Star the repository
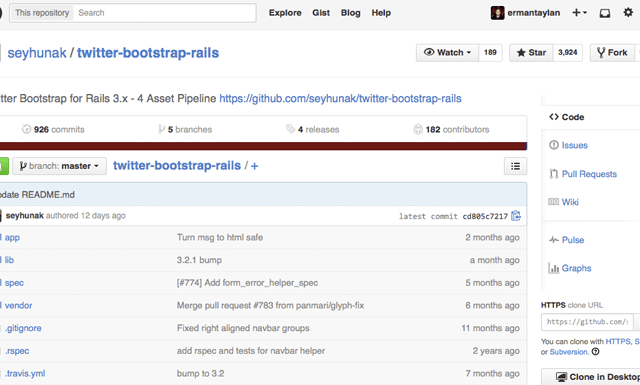This screenshot has height=385, width=640. click(x=531, y=53)
